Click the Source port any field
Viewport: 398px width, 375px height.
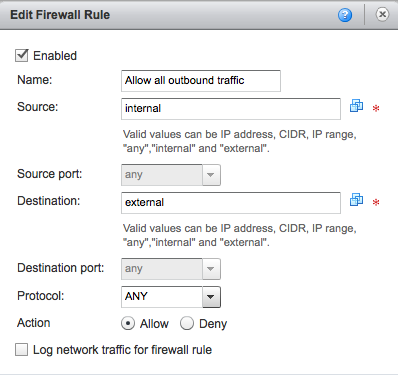[162, 175]
